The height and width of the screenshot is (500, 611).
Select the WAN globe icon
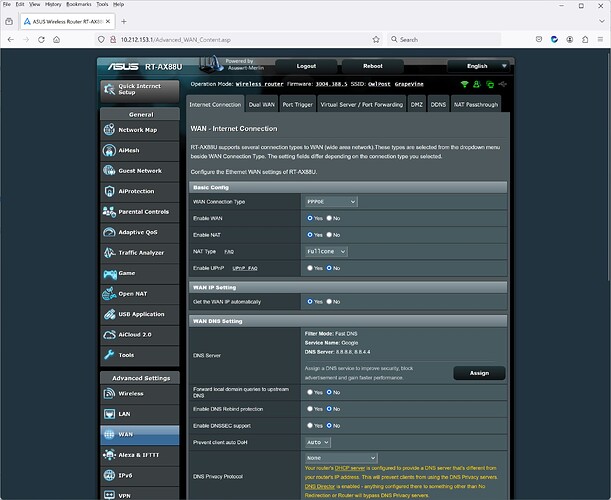109,435
